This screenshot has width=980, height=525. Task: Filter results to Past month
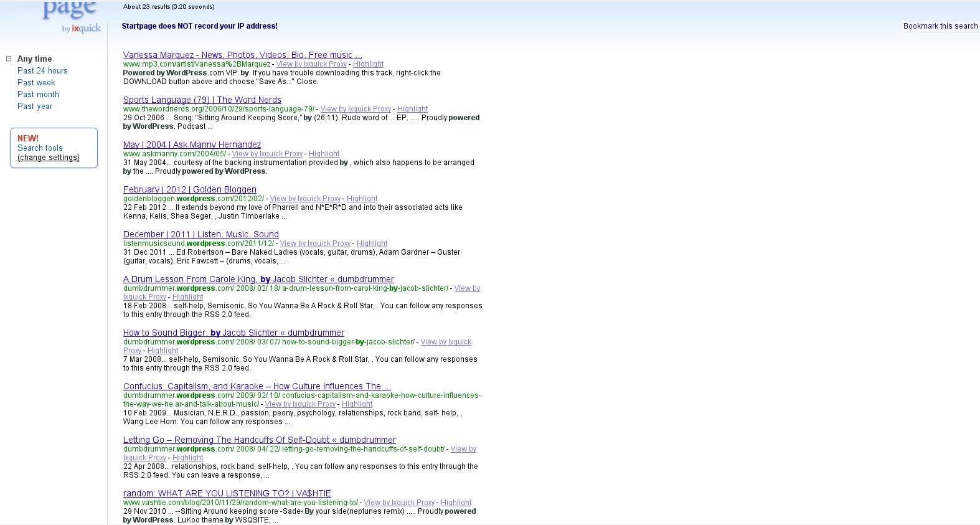[x=38, y=95]
